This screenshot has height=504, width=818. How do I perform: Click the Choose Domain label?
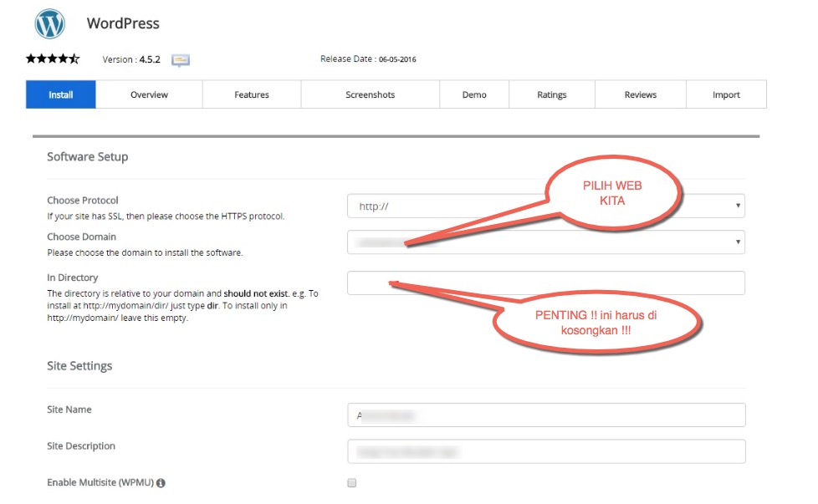[x=81, y=237]
